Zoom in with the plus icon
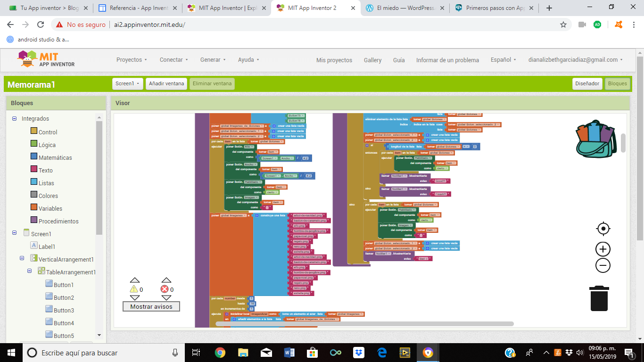 click(x=603, y=249)
